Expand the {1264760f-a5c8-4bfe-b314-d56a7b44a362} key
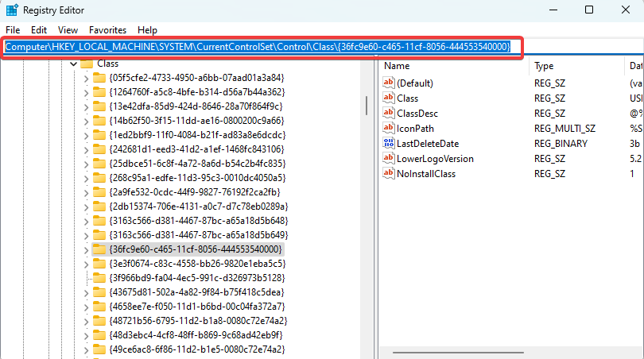 pyautogui.click(x=86, y=93)
